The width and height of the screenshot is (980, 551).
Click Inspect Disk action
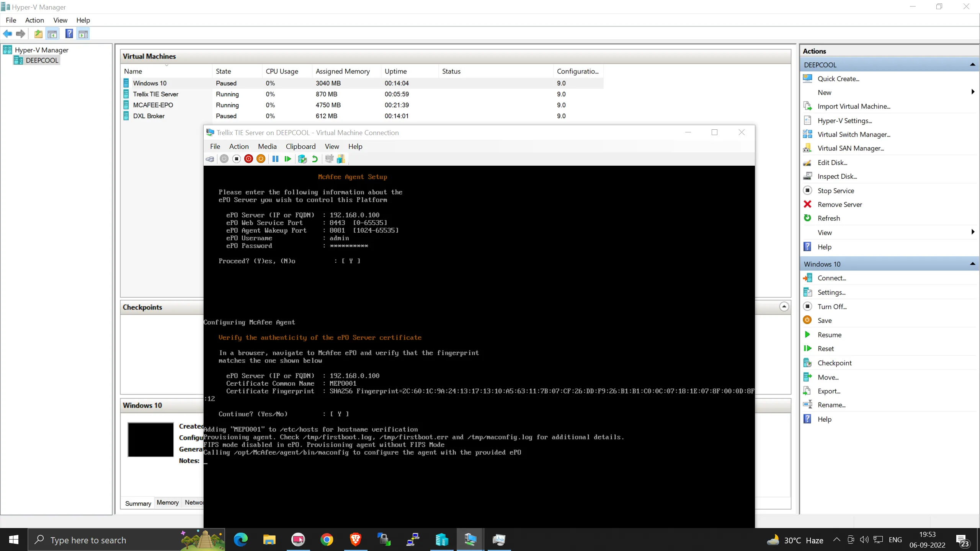tap(837, 176)
